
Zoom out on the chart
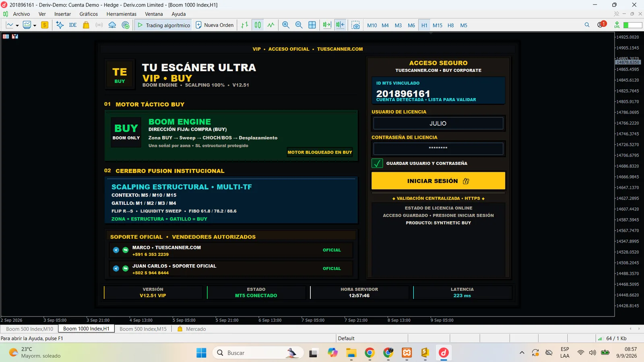[x=299, y=25]
